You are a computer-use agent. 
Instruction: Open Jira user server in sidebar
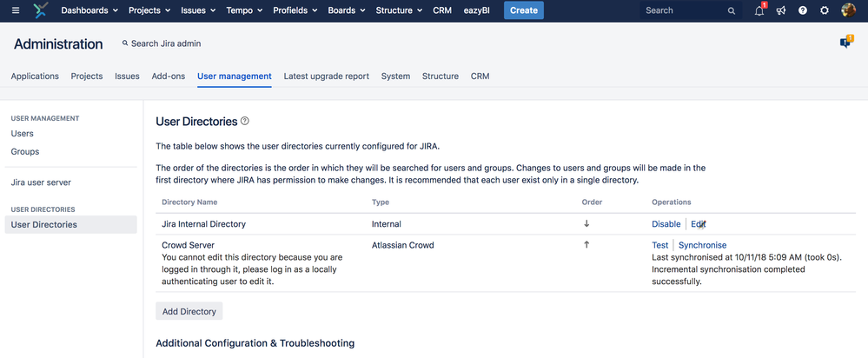point(41,182)
